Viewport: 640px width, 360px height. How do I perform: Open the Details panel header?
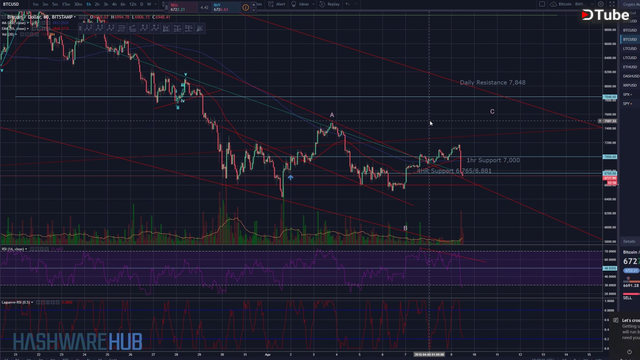tap(630, 242)
